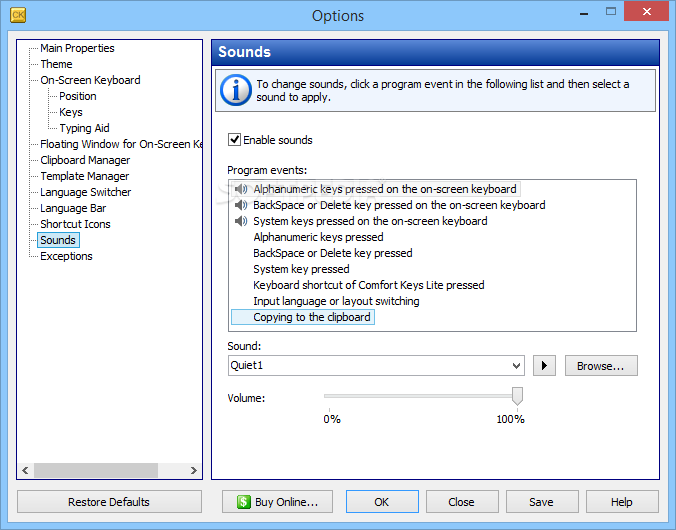The image size is (676, 530).
Task: Open Main Properties section
Action: coord(77,48)
